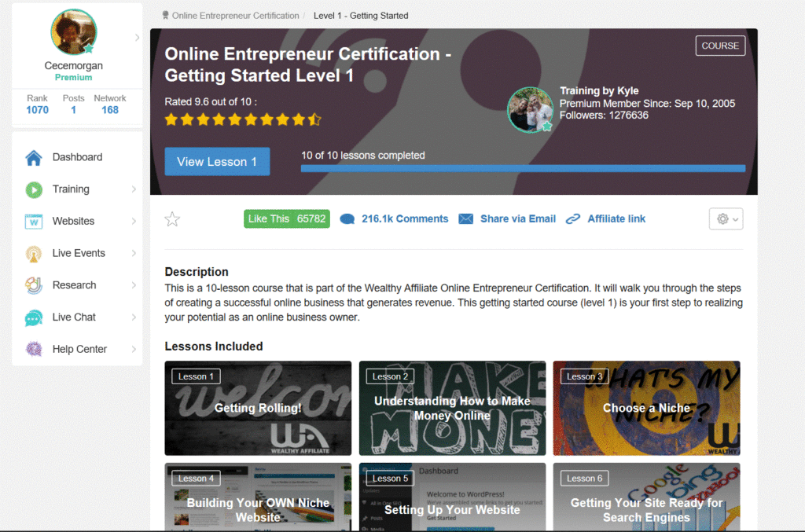Click the 'Level 1 - Getting Started' breadcrumb
The height and width of the screenshot is (532, 805).
pyautogui.click(x=361, y=16)
